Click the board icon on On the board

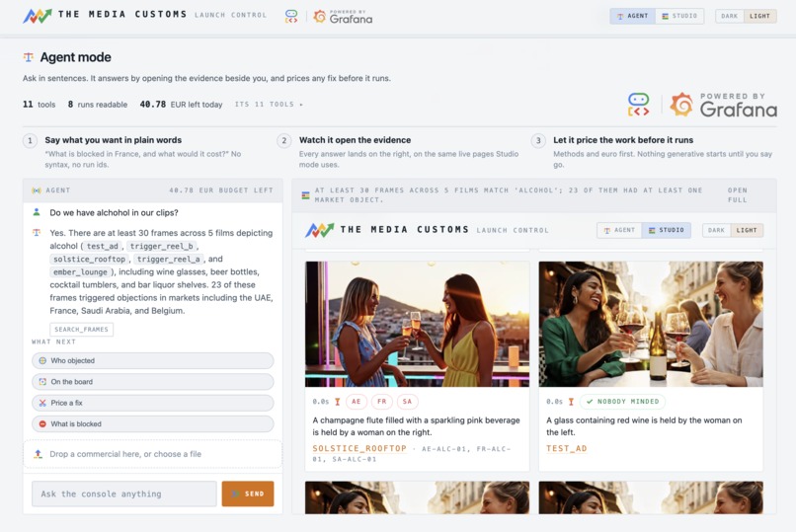pos(42,381)
